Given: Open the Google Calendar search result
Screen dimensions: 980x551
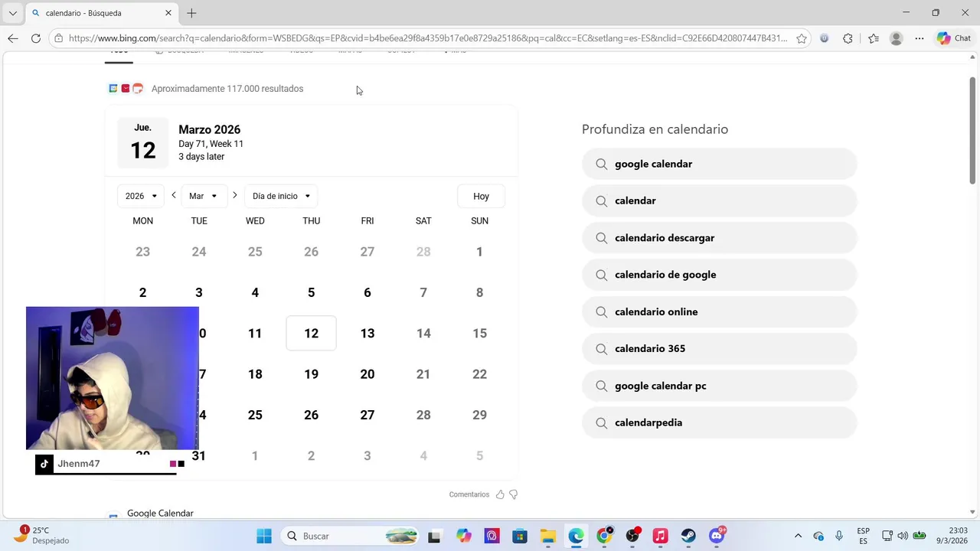Looking at the screenshot, I should 160,514.
